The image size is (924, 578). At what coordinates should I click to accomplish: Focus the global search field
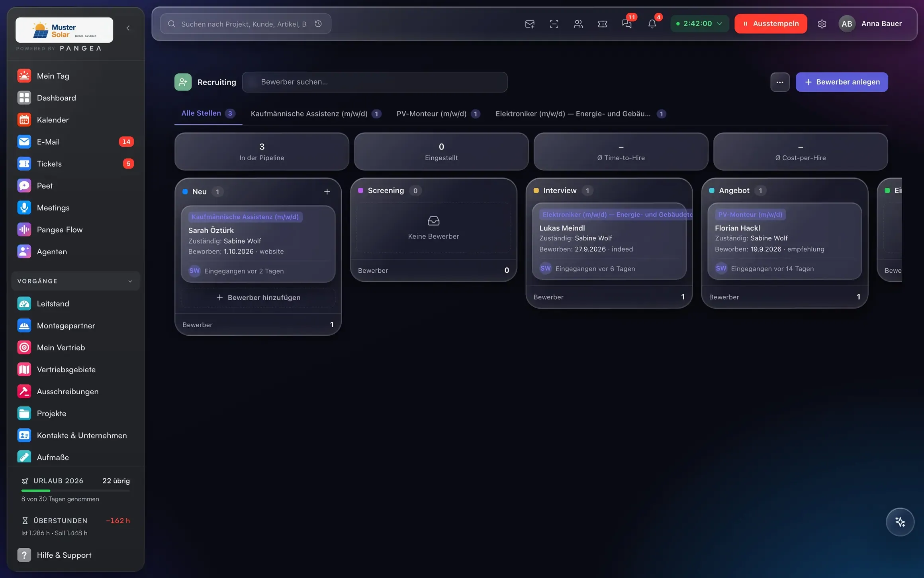[x=245, y=24]
